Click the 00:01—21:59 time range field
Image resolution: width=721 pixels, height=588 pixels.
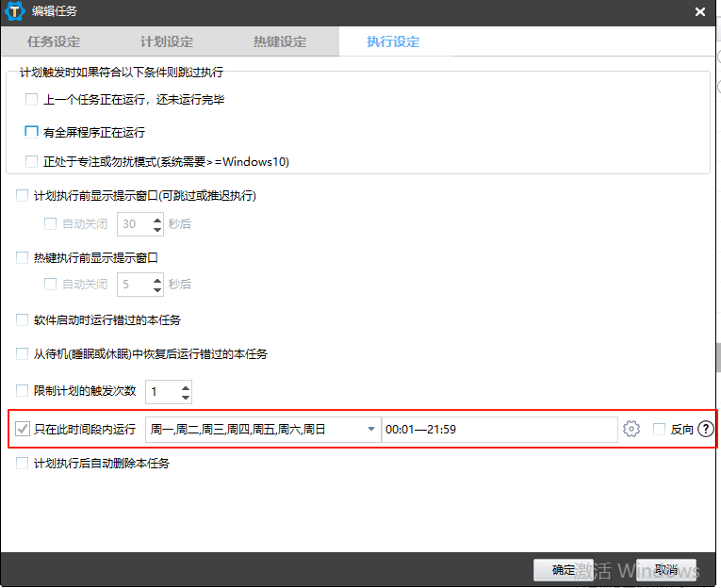(x=500, y=430)
